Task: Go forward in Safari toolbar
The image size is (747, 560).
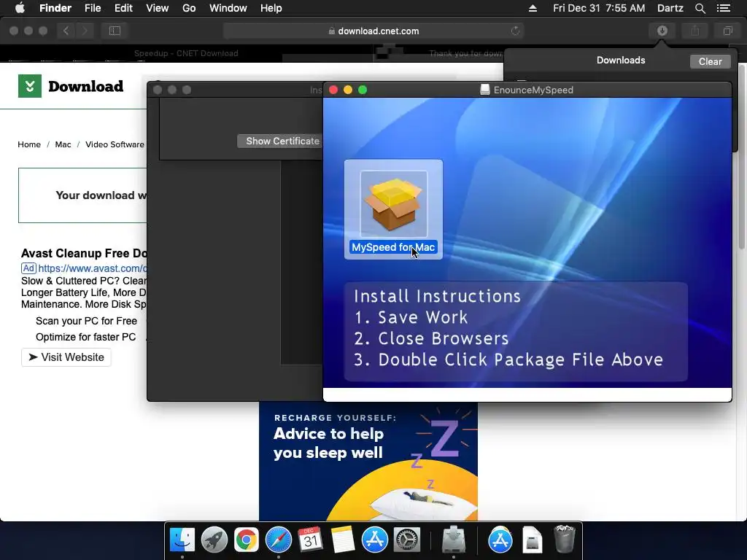Action: [x=85, y=31]
